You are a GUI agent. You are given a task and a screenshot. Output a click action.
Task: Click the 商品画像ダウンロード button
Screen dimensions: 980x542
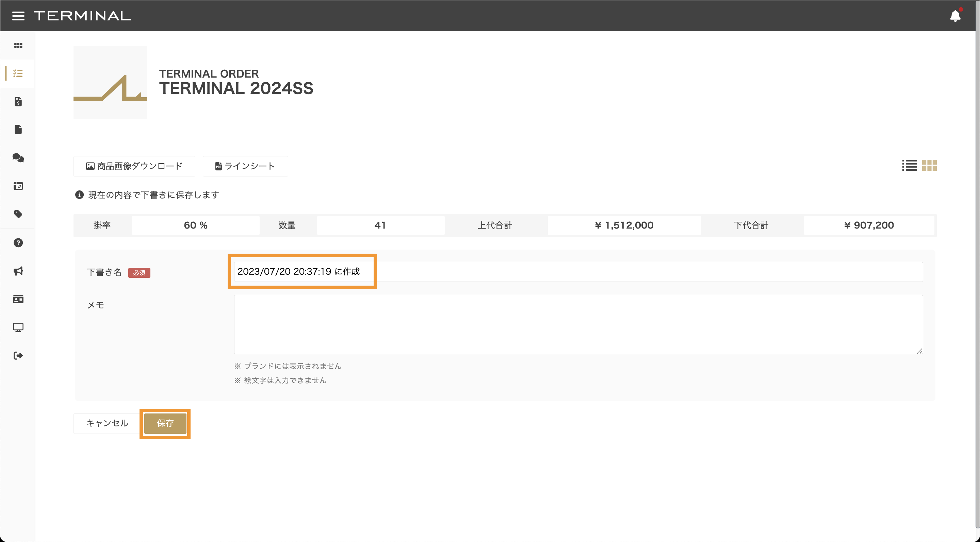[x=134, y=166]
